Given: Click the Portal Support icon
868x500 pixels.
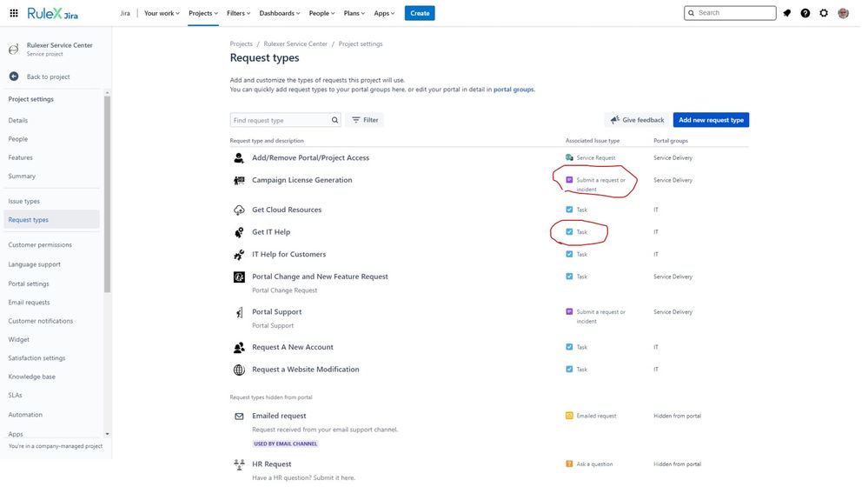Looking at the screenshot, I should point(239,312).
